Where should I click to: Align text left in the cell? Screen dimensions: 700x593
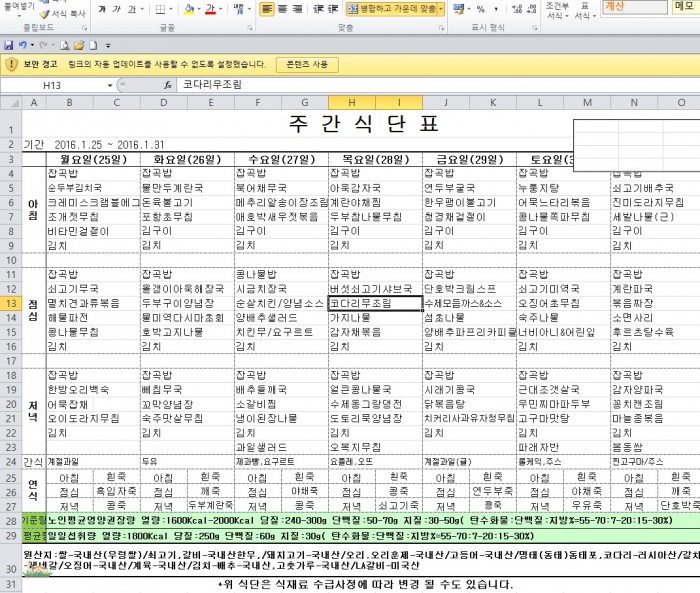[x=267, y=9]
